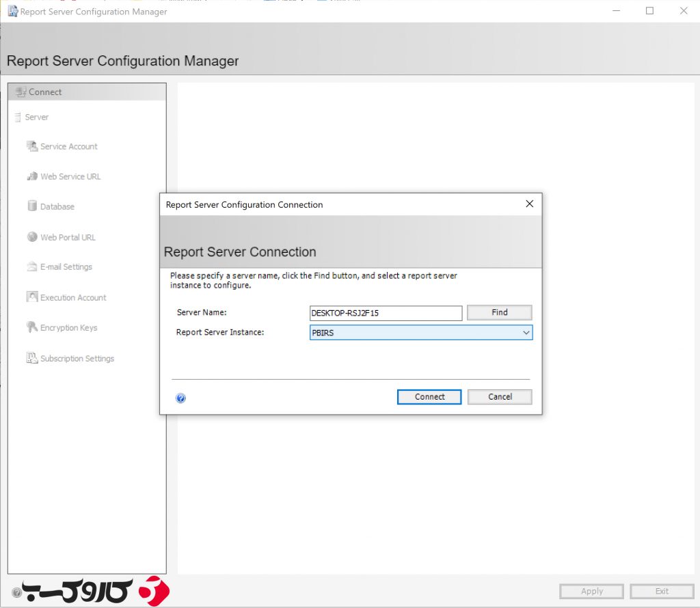Select the Execution Account icon
The height and width of the screenshot is (608, 700).
coord(31,297)
